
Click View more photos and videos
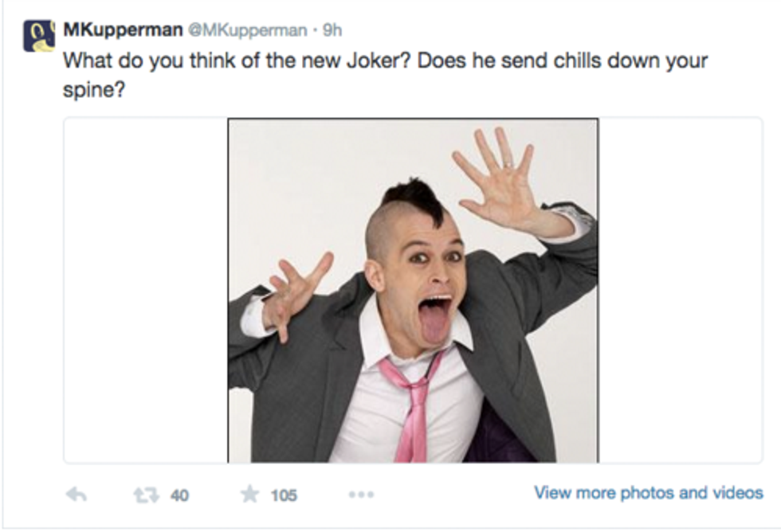[x=648, y=493]
